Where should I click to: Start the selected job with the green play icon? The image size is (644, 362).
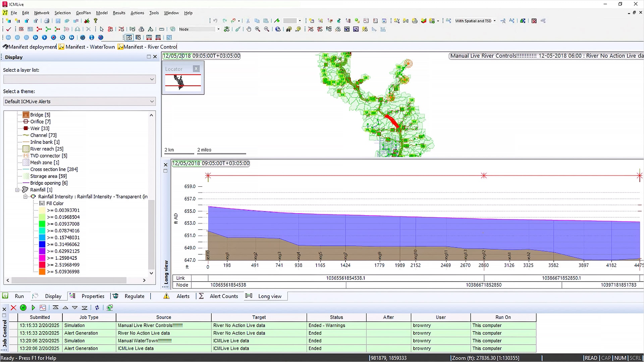tap(33, 307)
